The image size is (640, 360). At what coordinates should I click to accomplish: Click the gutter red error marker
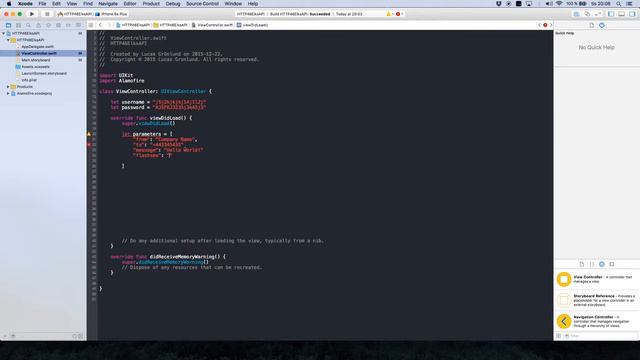(89, 144)
